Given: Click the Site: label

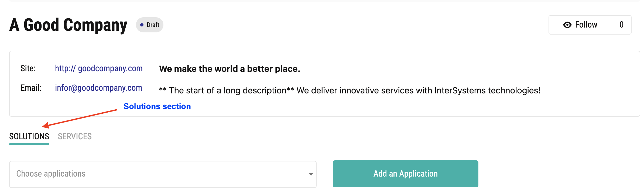Looking at the screenshot, I should [28, 69].
